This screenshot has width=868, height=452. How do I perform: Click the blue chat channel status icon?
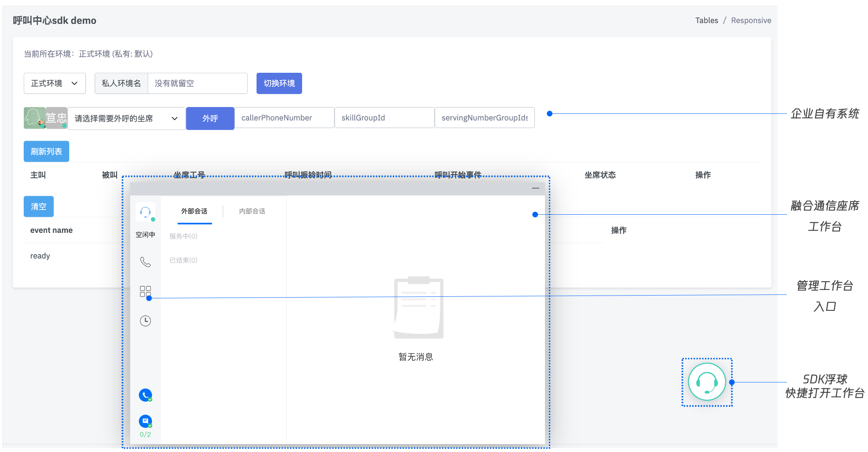[x=145, y=421]
